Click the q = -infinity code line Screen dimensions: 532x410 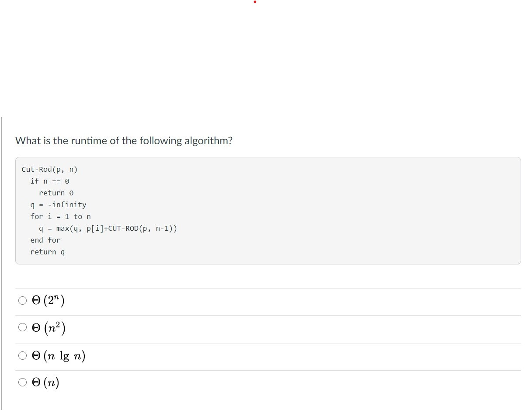[58, 205]
